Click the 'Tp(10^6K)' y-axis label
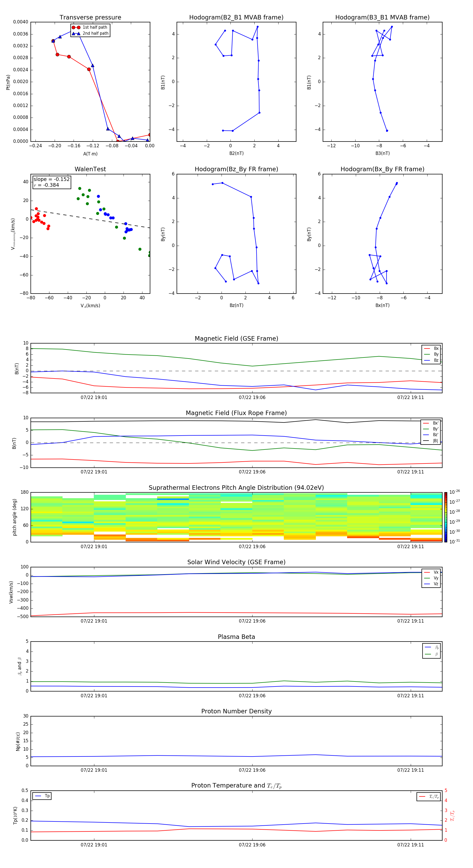 [x=15, y=815]
